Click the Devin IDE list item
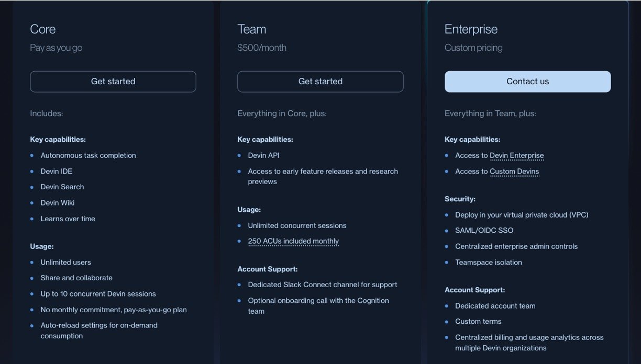This screenshot has height=364, width=641. [57, 172]
